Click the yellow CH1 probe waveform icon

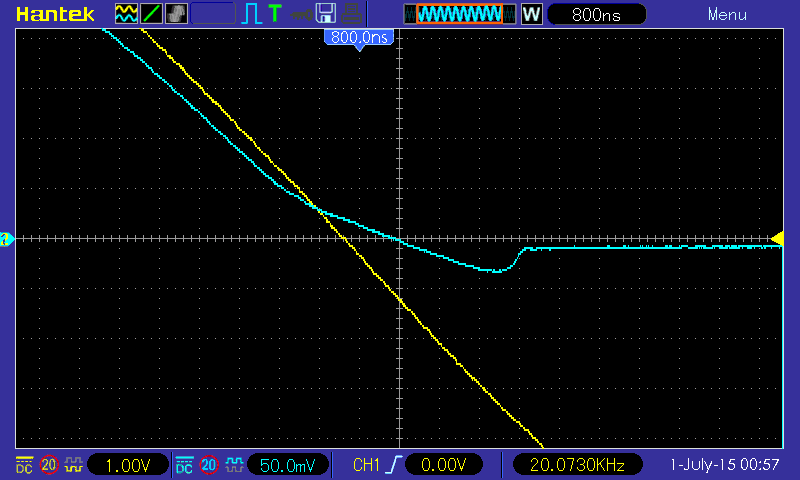[x=74, y=465]
